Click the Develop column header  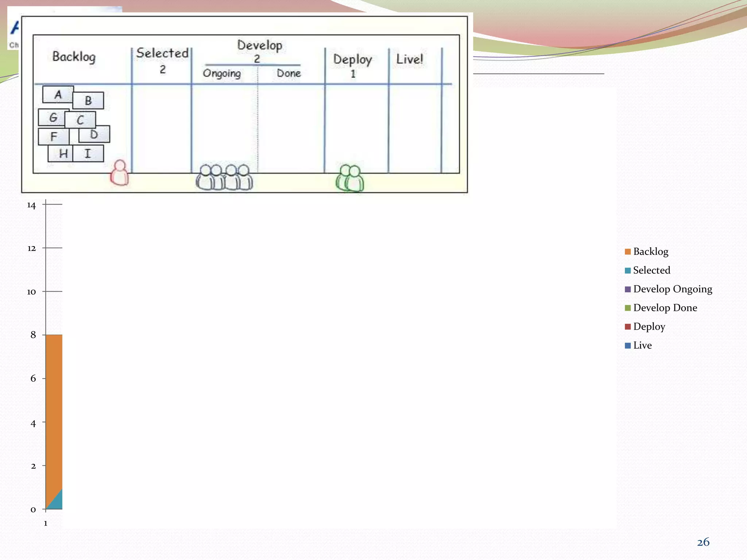[x=260, y=46]
